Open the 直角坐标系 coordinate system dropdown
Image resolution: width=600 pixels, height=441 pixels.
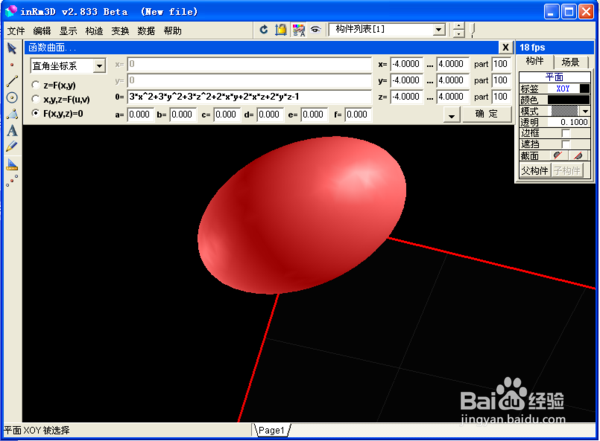pyautogui.click(x=99, y=66)
